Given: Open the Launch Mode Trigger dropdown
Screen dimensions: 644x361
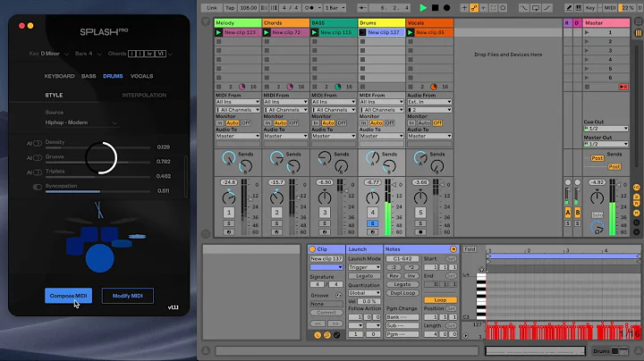Looking at the screenshot, I should click(x=364, y=267).
